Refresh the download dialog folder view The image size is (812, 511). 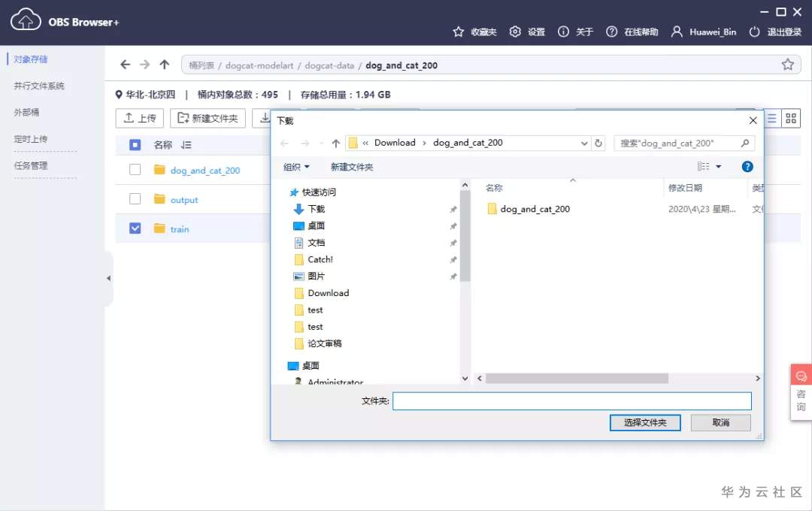point(598,143)
